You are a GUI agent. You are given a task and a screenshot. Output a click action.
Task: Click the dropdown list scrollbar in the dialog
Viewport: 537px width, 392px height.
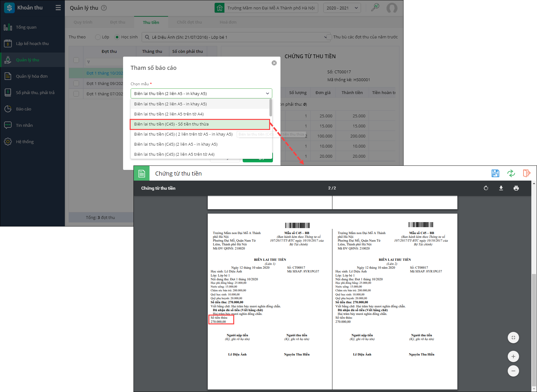click(x=271, y=108)
